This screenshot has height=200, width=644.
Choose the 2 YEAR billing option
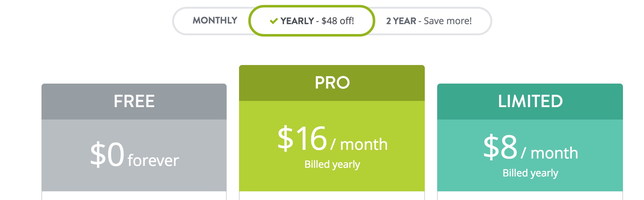click(401, 21)
